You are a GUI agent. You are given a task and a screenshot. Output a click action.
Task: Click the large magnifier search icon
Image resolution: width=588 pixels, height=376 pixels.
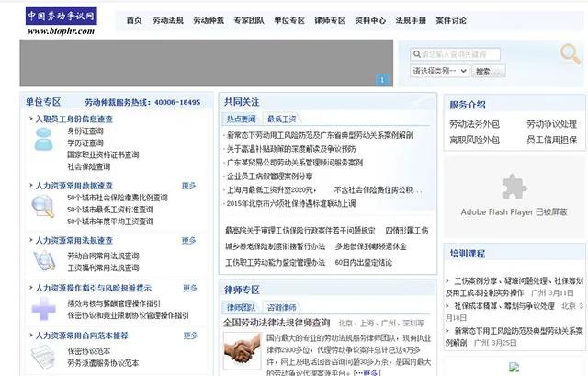pyautogui.click(x=571, y=54)
